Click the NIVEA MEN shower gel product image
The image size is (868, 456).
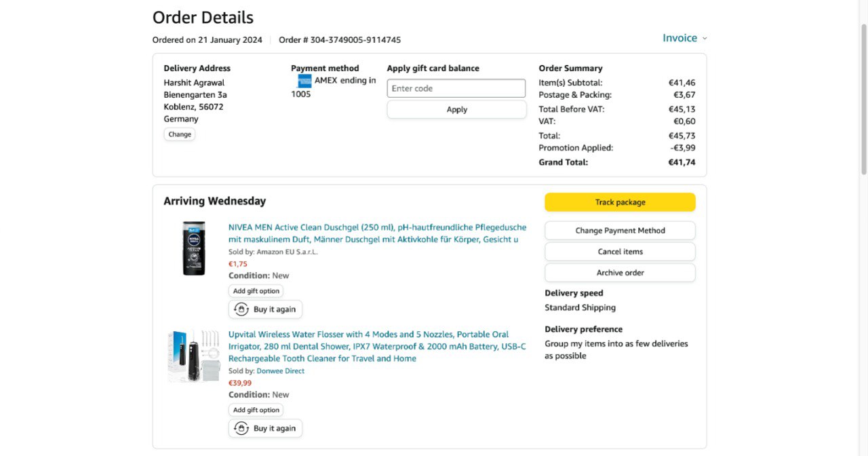[193, 248]
